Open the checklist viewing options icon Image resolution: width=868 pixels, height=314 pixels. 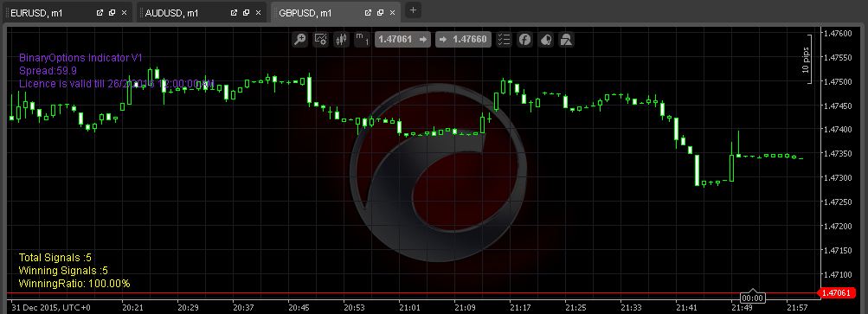click(504, 39)
